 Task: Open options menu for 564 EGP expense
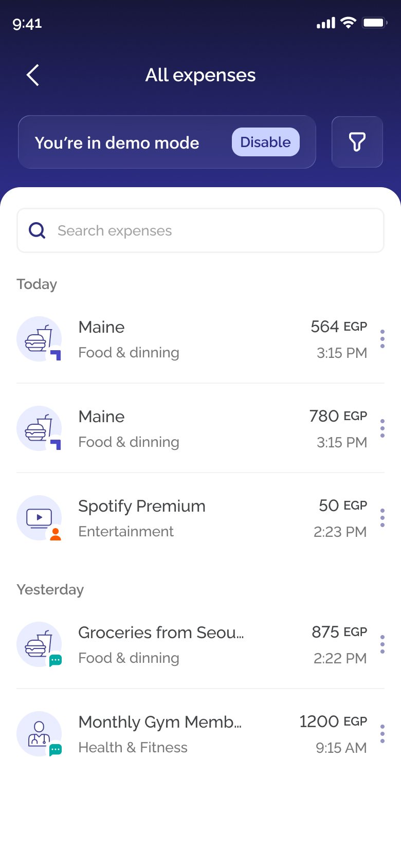pos(382,339)
